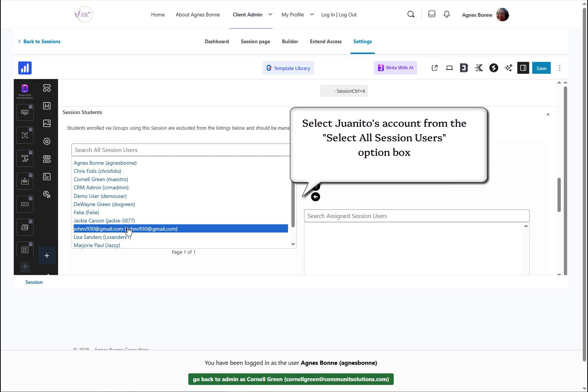Click the laptop preview device icon
588x392 pixels.
point(450,68)
